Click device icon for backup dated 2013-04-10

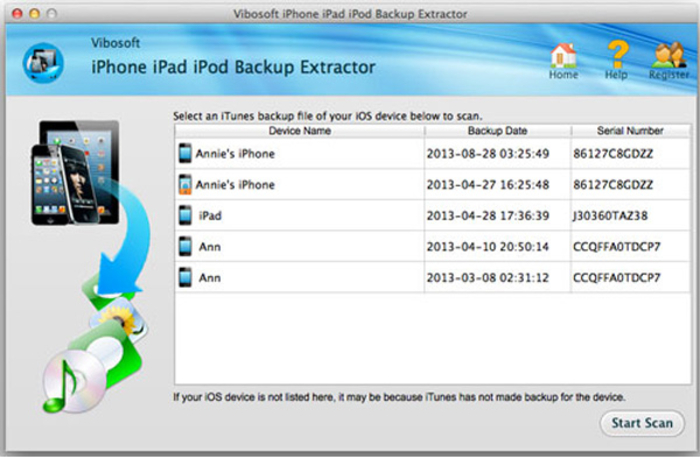click(x=185, y=246)
